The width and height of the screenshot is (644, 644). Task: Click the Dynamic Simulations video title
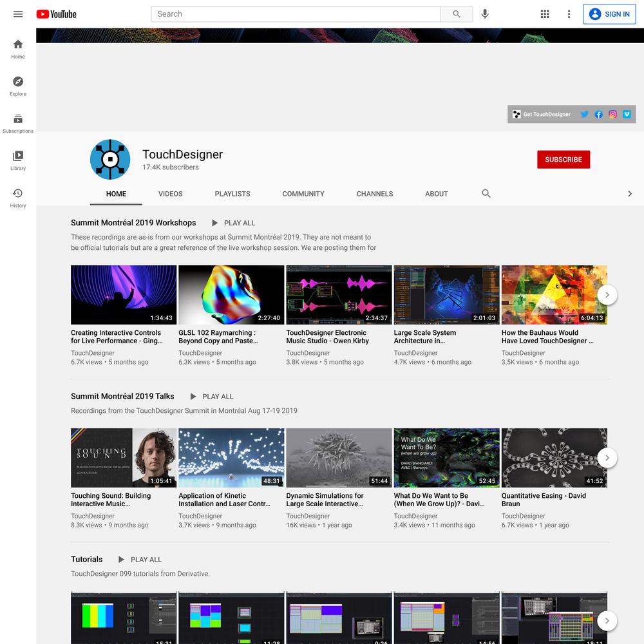(325, 500)
